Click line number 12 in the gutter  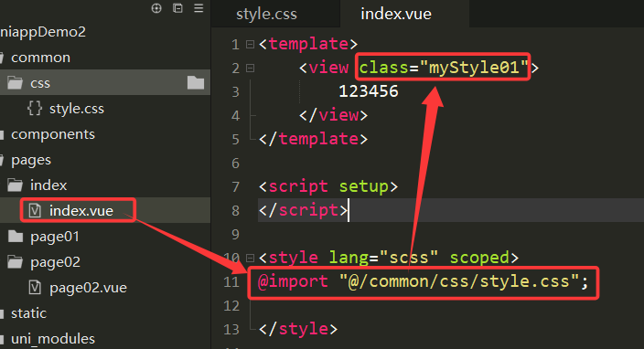[x=231, y=305]
